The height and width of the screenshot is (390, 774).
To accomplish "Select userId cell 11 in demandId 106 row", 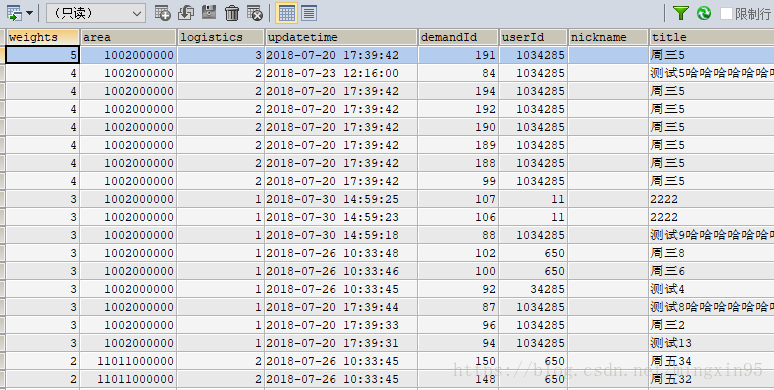I will [x=533, y=217].
